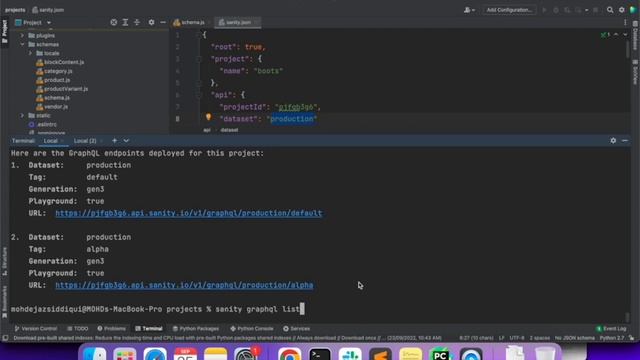Open the production/default GraphQL URL
This screenshot has height=360, width=640.
189,213
